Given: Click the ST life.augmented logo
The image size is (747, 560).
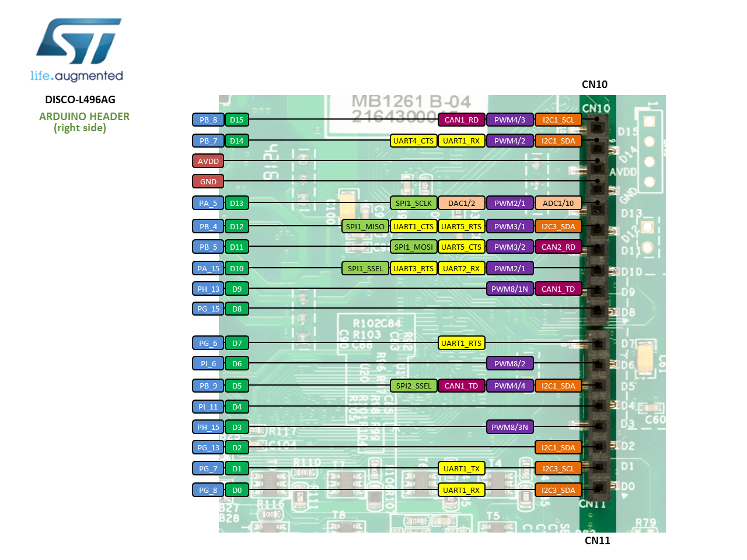Looking at the screenshot, I should [78, 50].
